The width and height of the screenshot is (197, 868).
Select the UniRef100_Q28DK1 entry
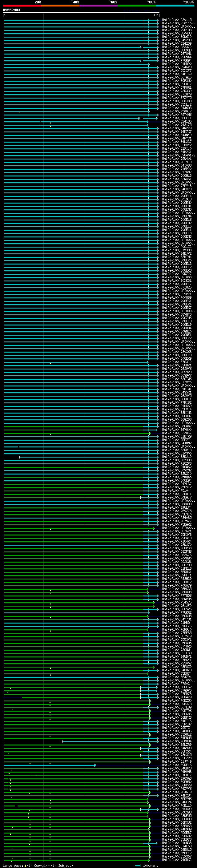177,365
